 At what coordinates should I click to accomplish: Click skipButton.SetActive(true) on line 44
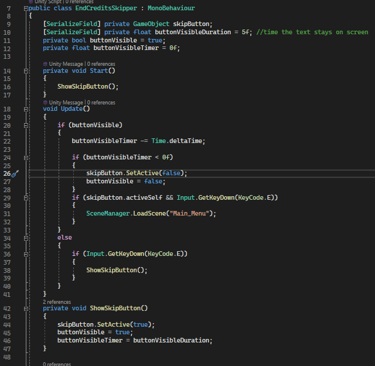104,324
